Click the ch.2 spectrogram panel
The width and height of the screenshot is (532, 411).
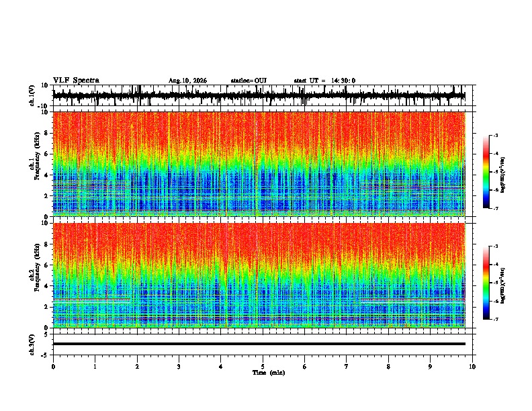[259, 275]
